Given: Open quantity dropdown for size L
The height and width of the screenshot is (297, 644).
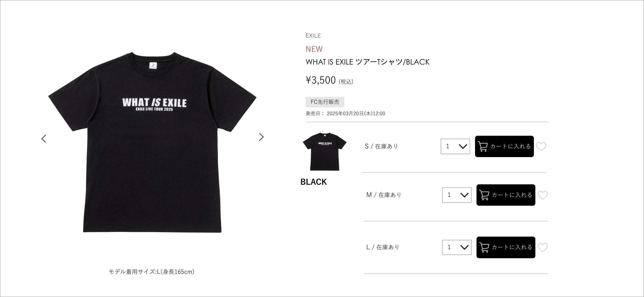Looking at the screenshot, I should (457, 247).
